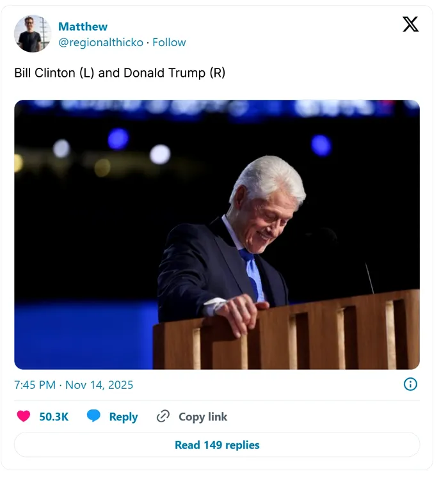Viewport: 448px width, 483px height.
Task: Open the Read 149 replies button
Action: pos(217,445)
